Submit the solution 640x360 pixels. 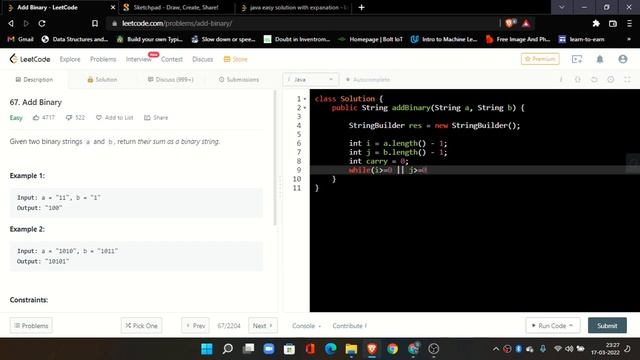click(x=607, y=325)
